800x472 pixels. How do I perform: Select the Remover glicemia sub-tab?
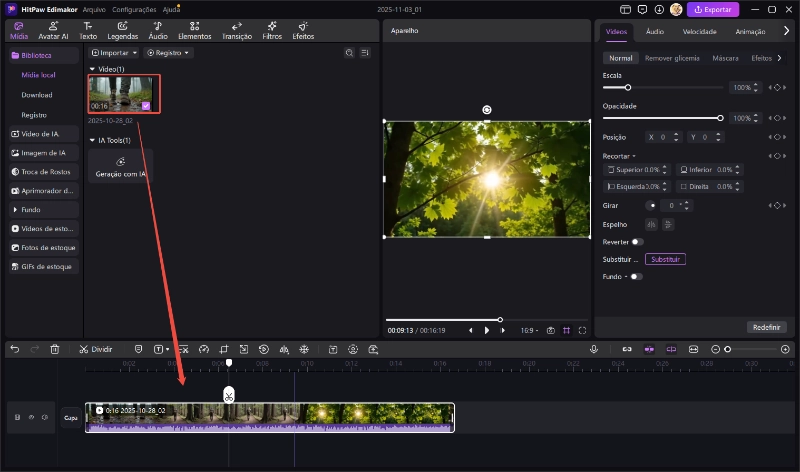(672, 58)
